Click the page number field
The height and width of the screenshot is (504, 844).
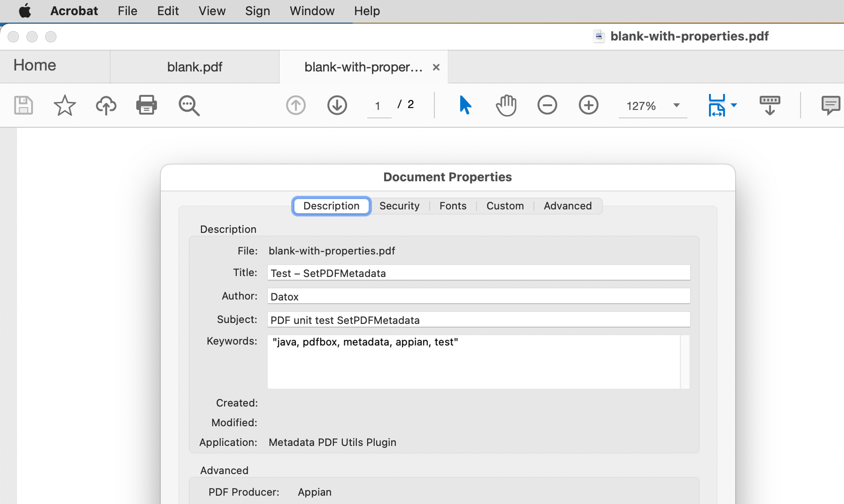point(379,106)
